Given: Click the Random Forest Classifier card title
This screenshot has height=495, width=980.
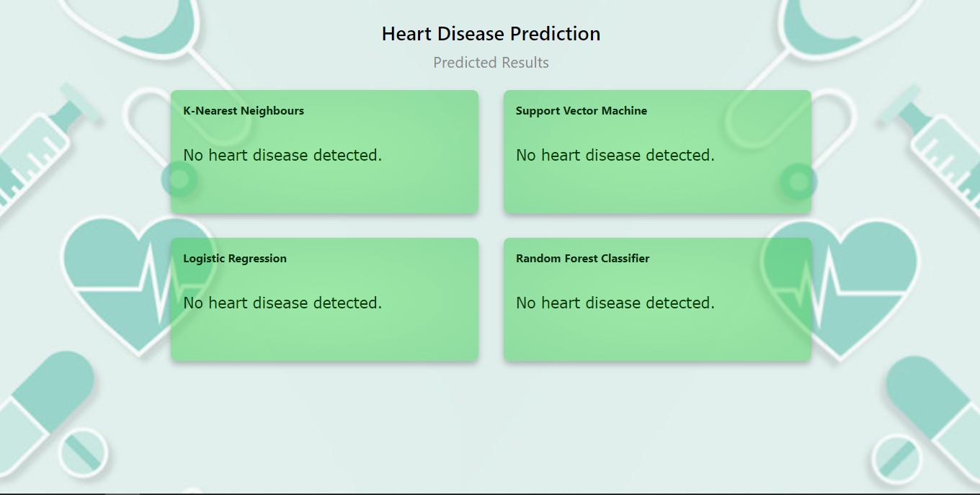Looking at the screenshot, I should coord(582,258).
